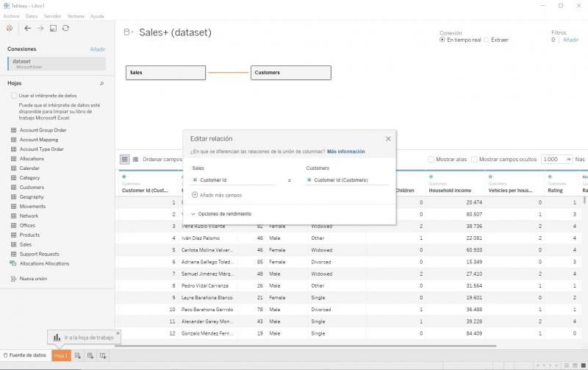Click 'Añadir más campos'
Viewport: 588px width, 370px height.
click(x=220, y=195)
